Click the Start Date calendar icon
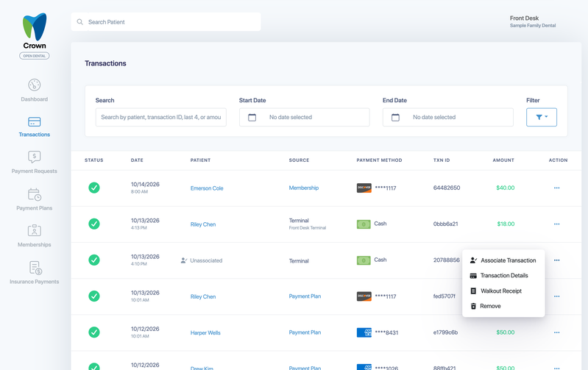The height and width of the screenshot is (370, 588). (x=252, y=118)
